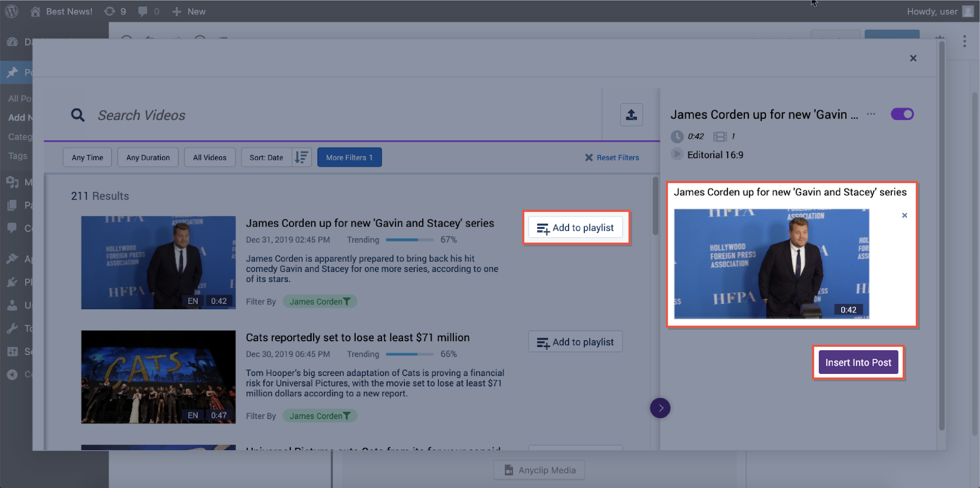
Task: Open Posts pin icon in sidebar
Action: [12, 72]
